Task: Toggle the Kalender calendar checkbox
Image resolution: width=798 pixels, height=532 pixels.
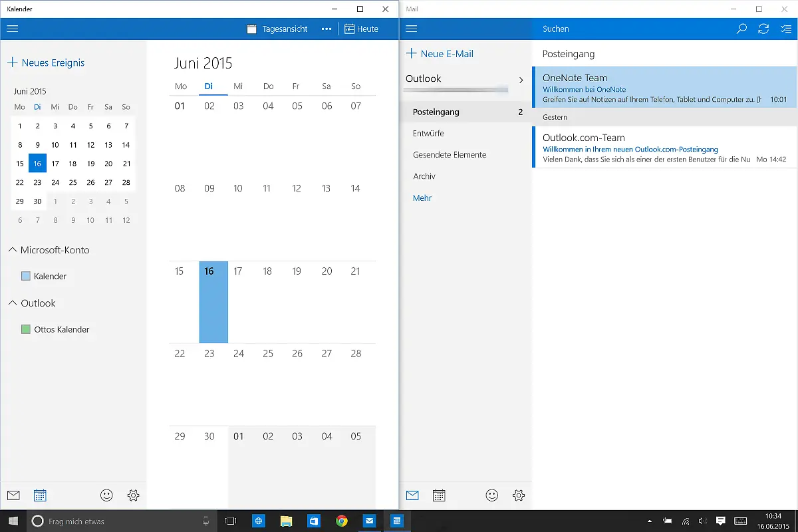Action: click(26, 276)
